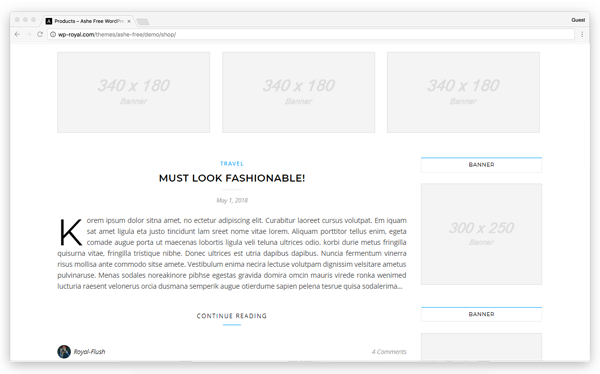The height and width of the screenshot is (374, 600).
Task: Click the Ashe favicon in the tab
Action: click(49, 21)
